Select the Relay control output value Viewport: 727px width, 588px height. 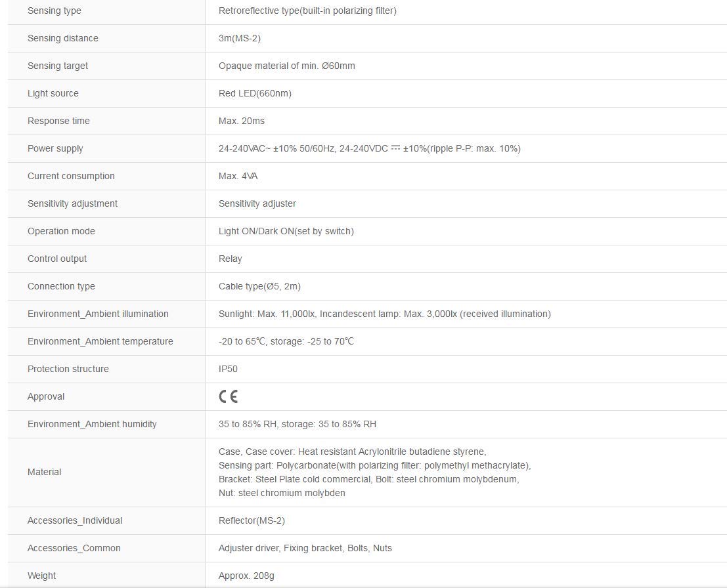point(230,259)
